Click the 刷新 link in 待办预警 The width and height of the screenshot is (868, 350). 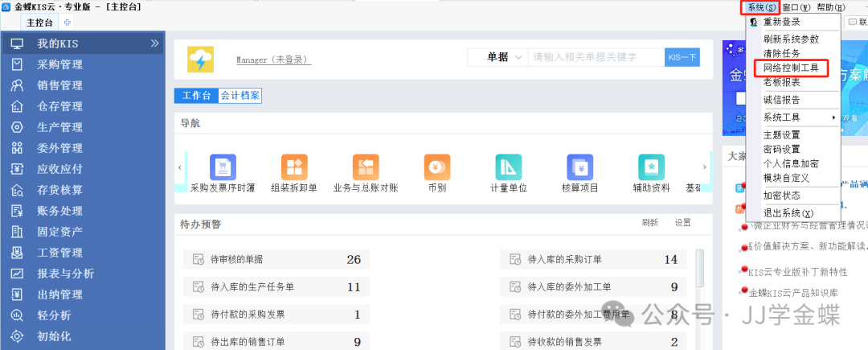pos(649,223)
